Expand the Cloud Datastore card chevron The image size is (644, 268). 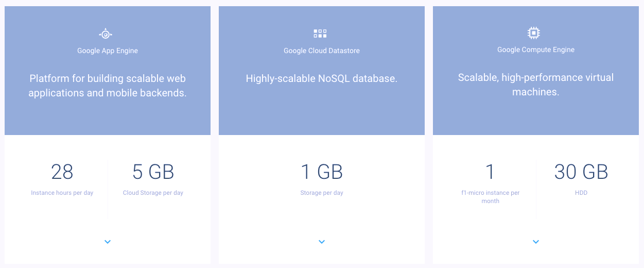pos(322,242)
